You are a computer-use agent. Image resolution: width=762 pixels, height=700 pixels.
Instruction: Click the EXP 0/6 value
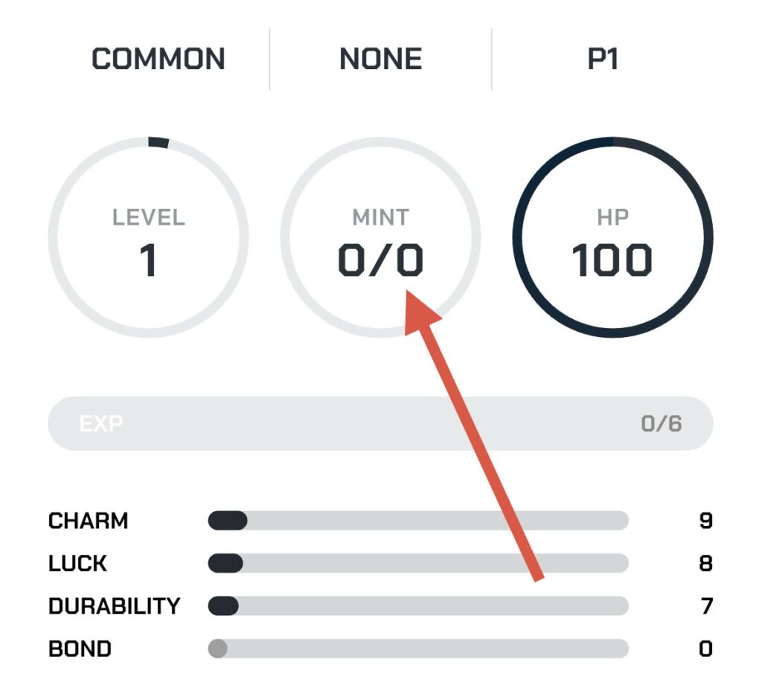pyautogui.click(x=662, y=423)
